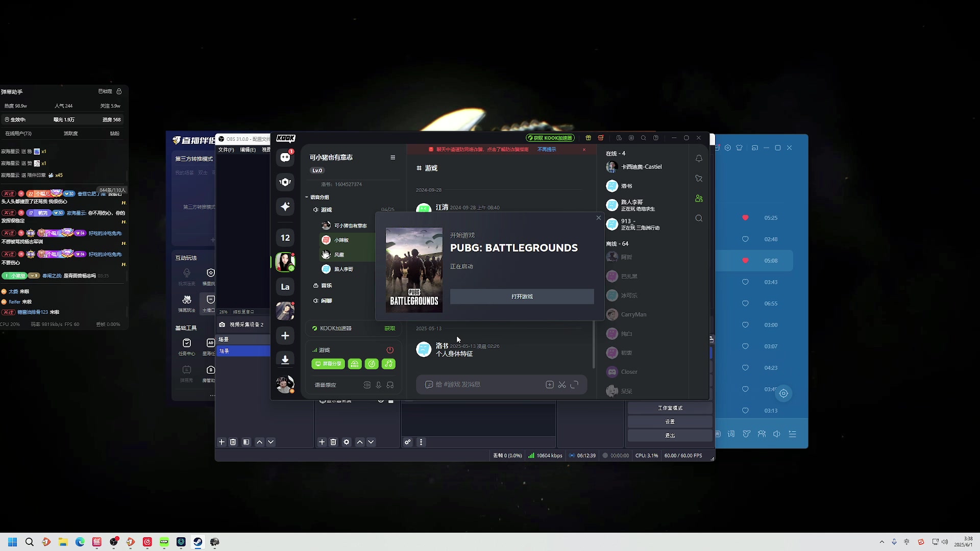Select the La server in KOOK sidebar

click(285, 287)
